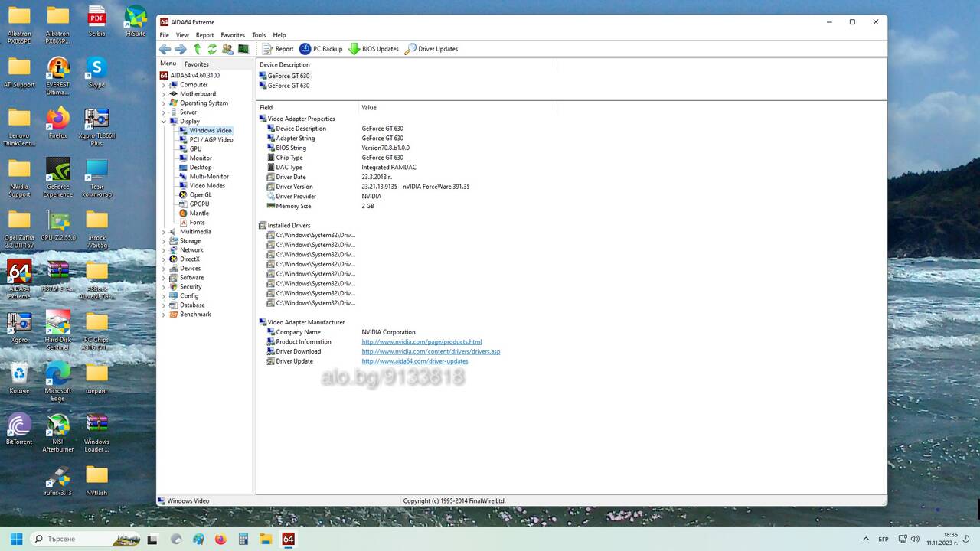Image resolution: width=980 pixels, height=551 pixels.
Task: Open Windows Start button on taskbar
Action: pyautogui.click(x=16, y=539)
